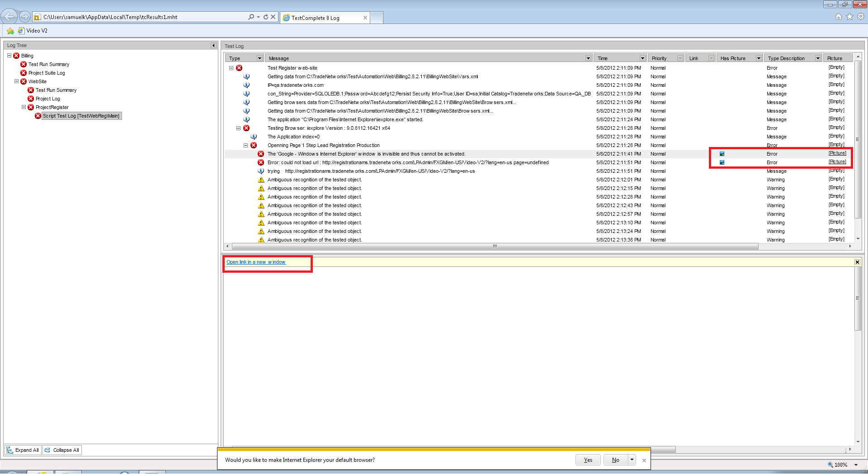868x474 pixels.
Task: Click Yes to set default browser
Action: (x=588, y=460)
